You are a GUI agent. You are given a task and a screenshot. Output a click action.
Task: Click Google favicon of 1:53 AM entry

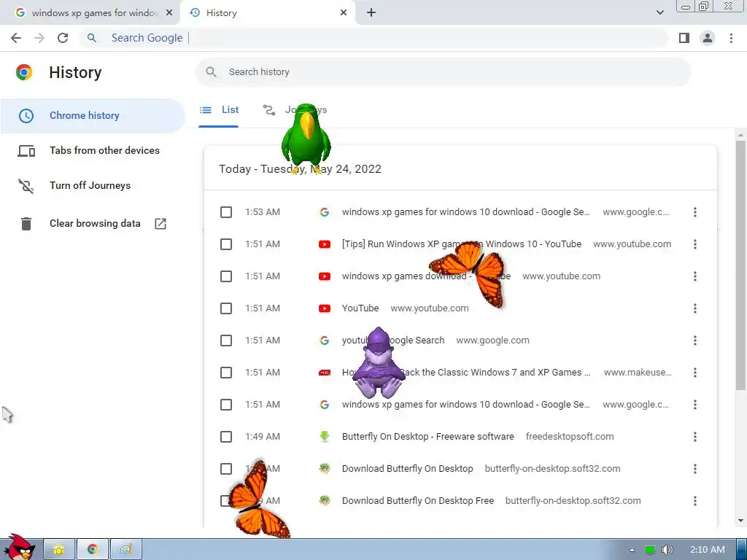click(325, 212)
